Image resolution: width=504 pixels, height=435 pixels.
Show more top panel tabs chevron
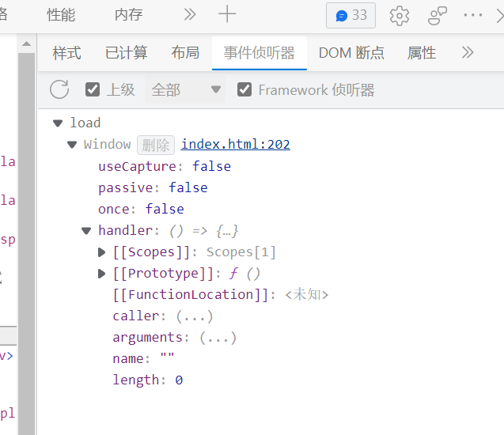click(x=190, y=15)
